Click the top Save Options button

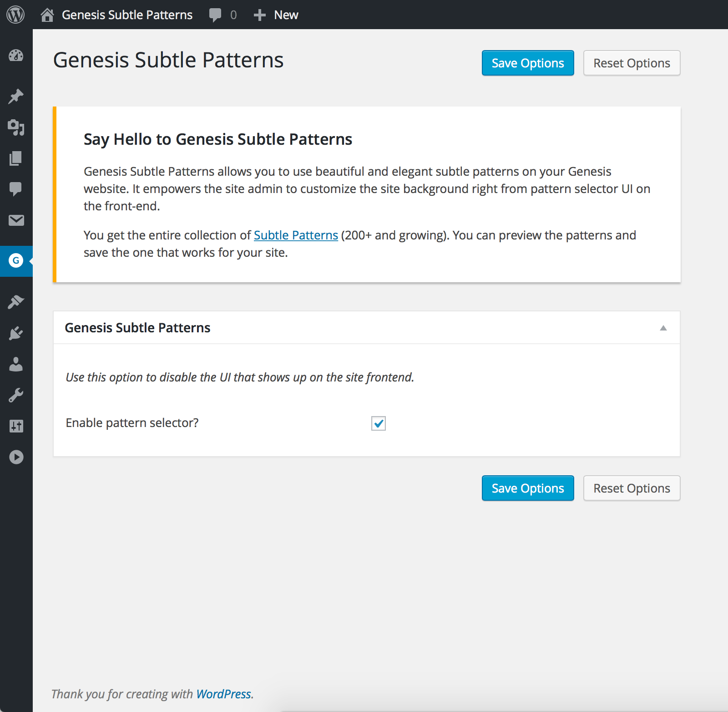click(x=528, y=63)
